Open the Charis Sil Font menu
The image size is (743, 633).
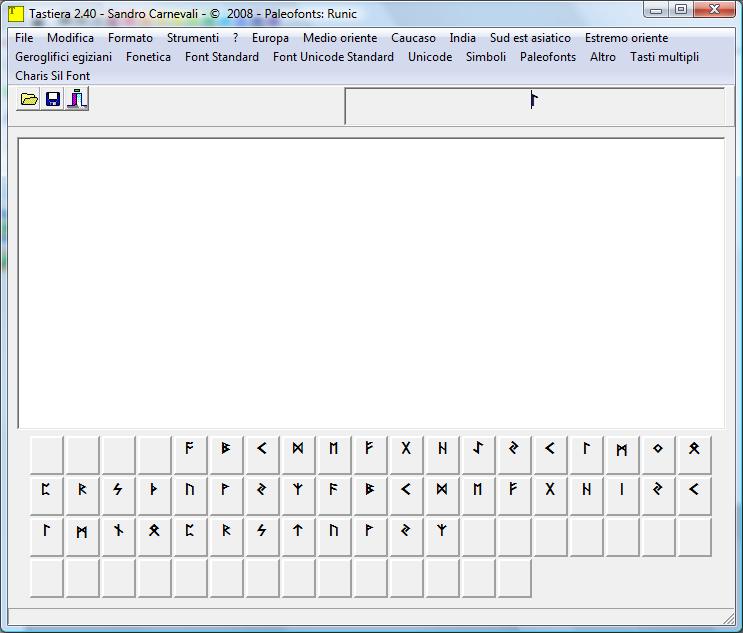click(x=53, y=76)
